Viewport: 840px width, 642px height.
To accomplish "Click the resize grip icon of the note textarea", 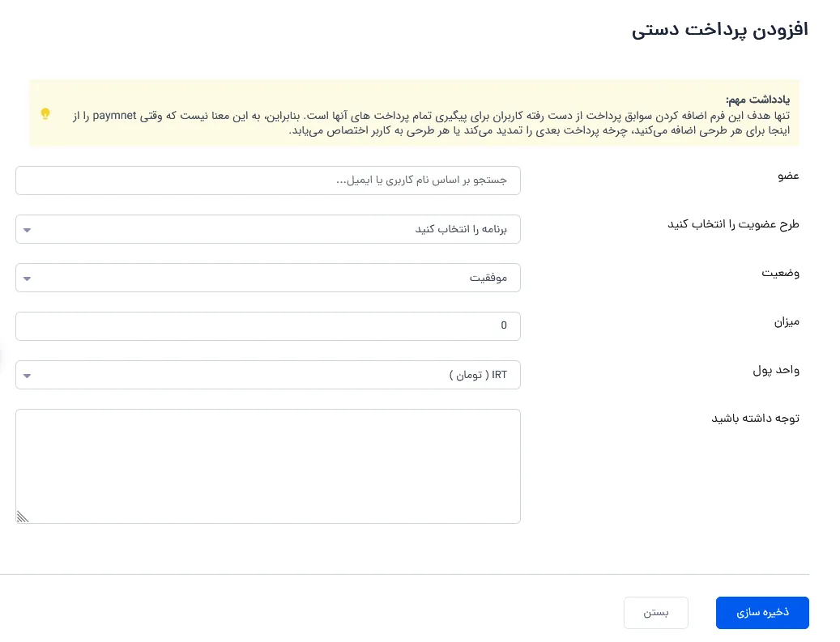I will pos(23,517).
